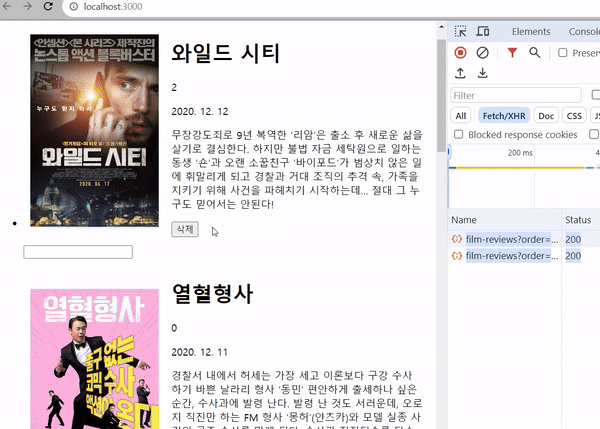Viewport: 600px width, 429px height.
Task: View site information icon in address bar
Action: (74, 7)
